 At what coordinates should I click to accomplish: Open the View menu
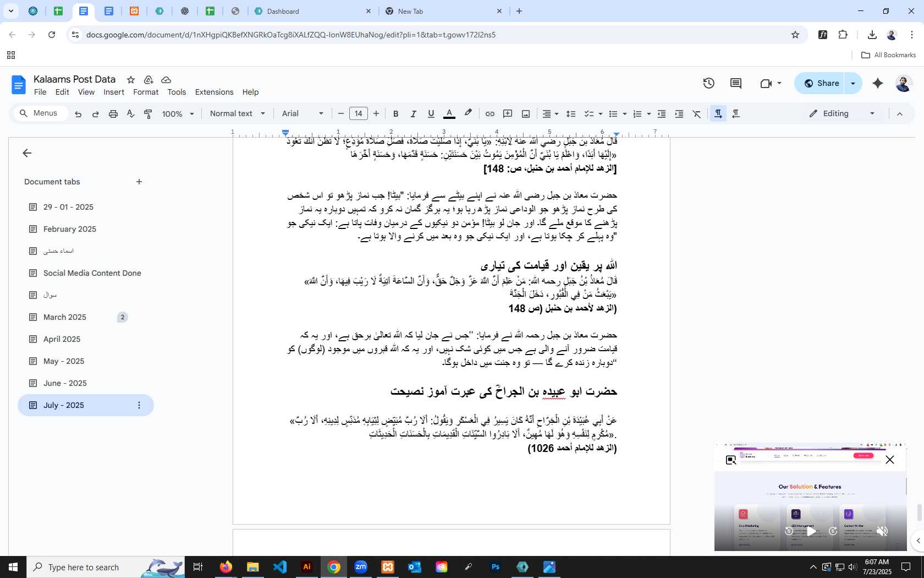[x=86, y=92]
